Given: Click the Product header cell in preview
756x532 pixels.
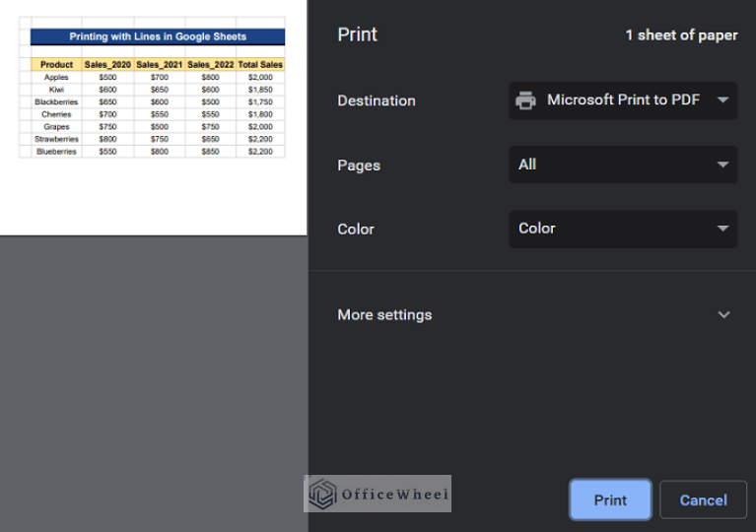Looking at the screenshot, I should pos(56,65).
